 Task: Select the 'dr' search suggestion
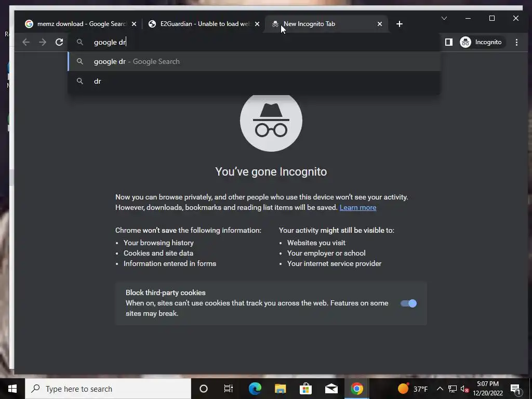[x=255, y=81]
